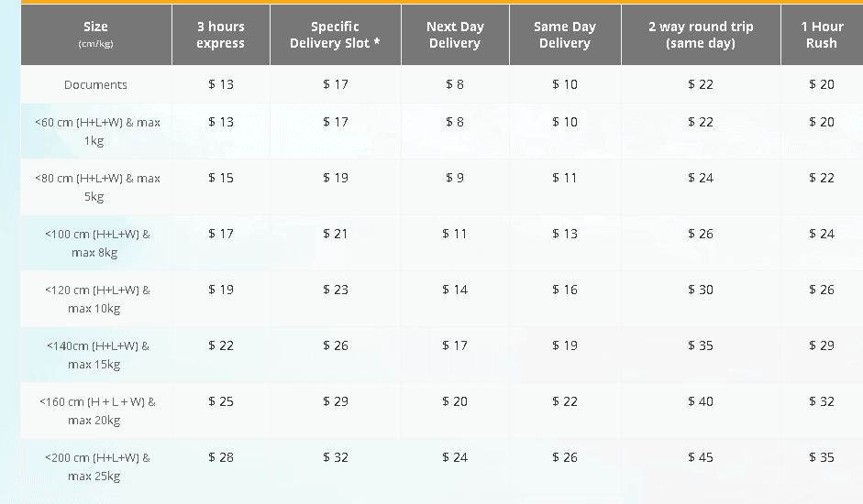Image resolution: width=863 pixels, height=504 pixels.
Task: Select the Specific Delivery Slot header
Action: click(x=335, y=35)
